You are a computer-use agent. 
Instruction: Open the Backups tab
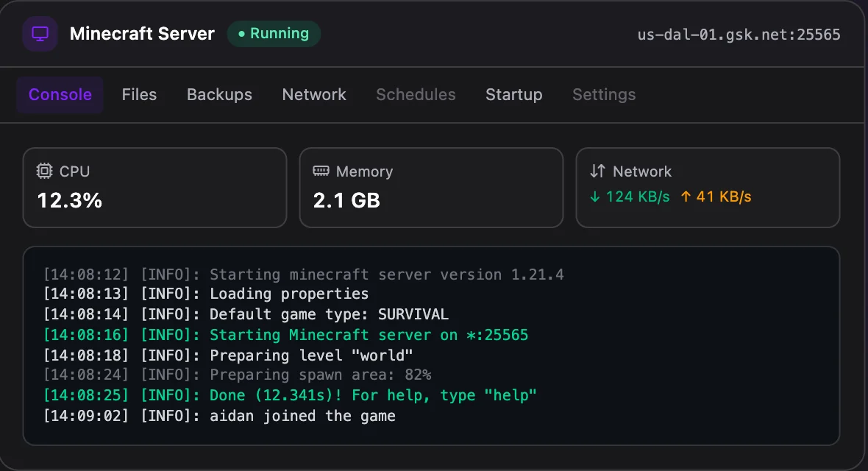pos(219,95)
